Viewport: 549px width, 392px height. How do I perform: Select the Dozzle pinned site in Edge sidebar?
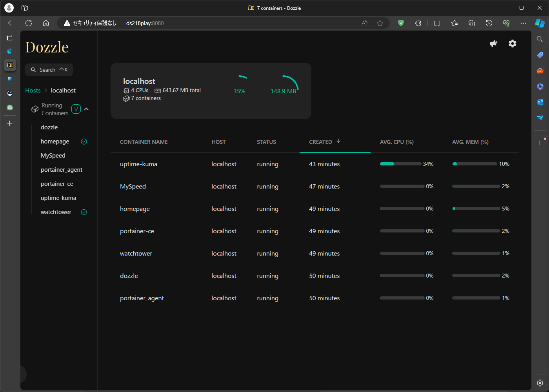tap(10, 65)
